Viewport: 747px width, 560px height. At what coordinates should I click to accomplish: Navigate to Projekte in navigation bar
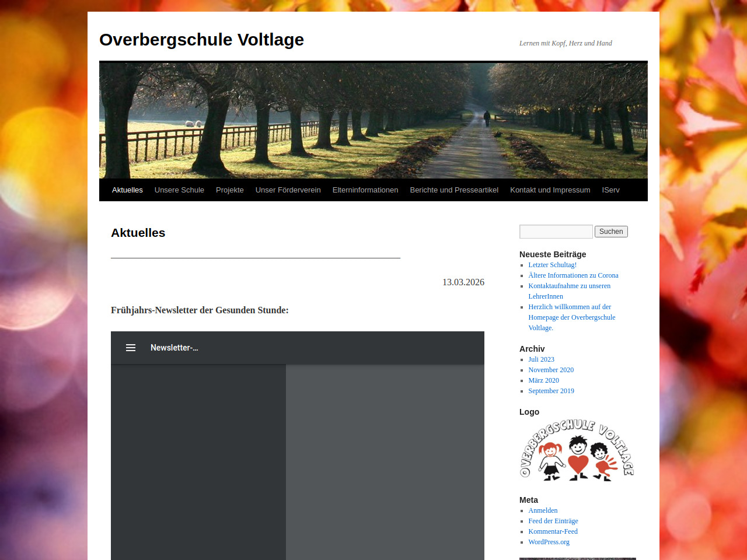230,190
